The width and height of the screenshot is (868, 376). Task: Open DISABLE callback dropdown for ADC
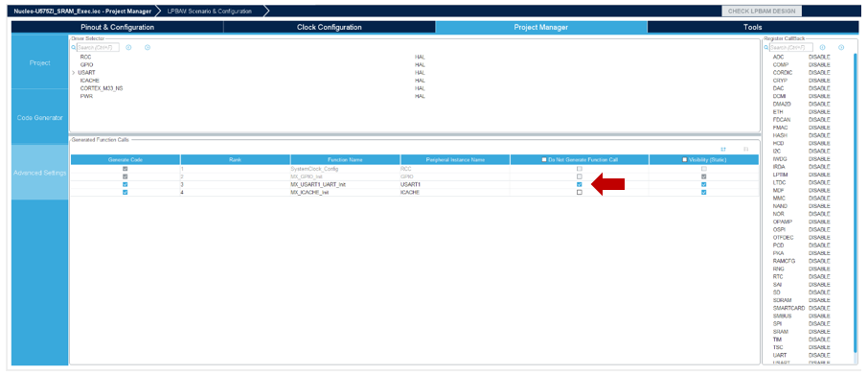pyautogui.click(x=819, y=58)
